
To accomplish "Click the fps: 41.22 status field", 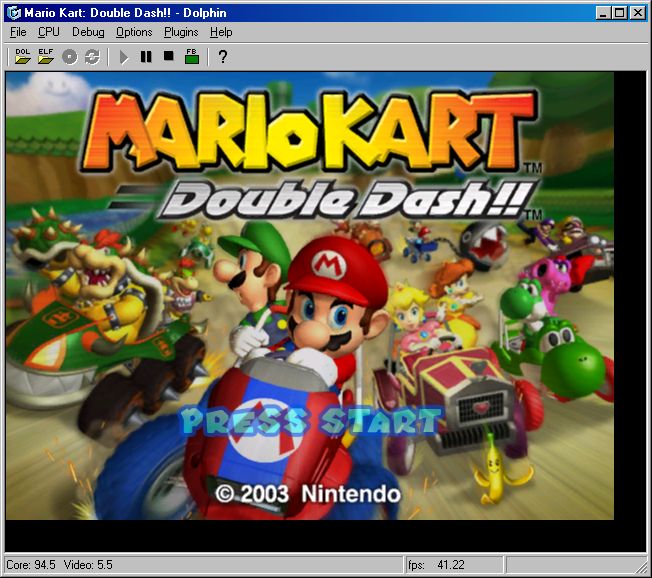I will 454,565.
